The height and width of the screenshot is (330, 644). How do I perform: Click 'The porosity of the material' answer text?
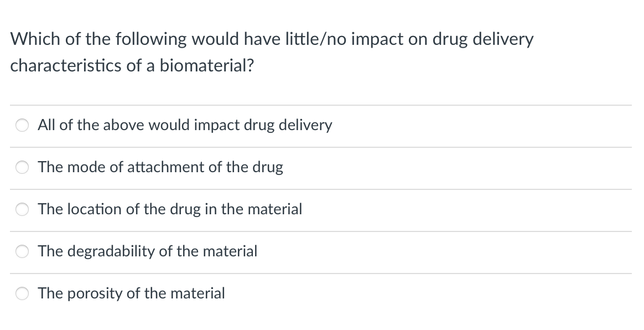pos(132,293)
